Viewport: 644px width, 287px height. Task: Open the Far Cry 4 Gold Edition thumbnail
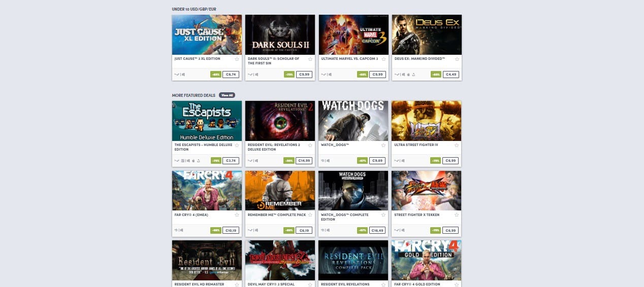click(427, 260)
